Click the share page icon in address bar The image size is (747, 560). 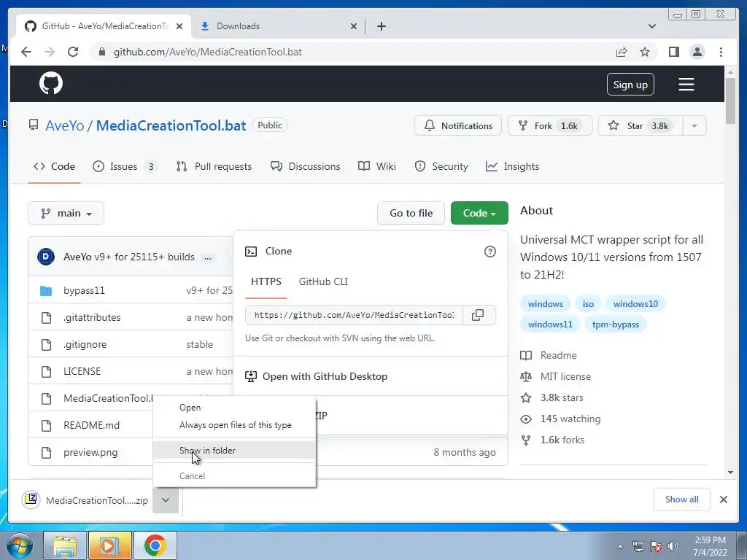(x=622, y=52)
